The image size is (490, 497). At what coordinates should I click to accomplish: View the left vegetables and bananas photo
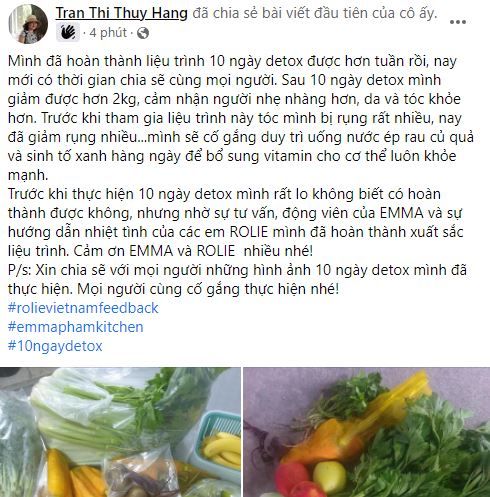[120, 432]
